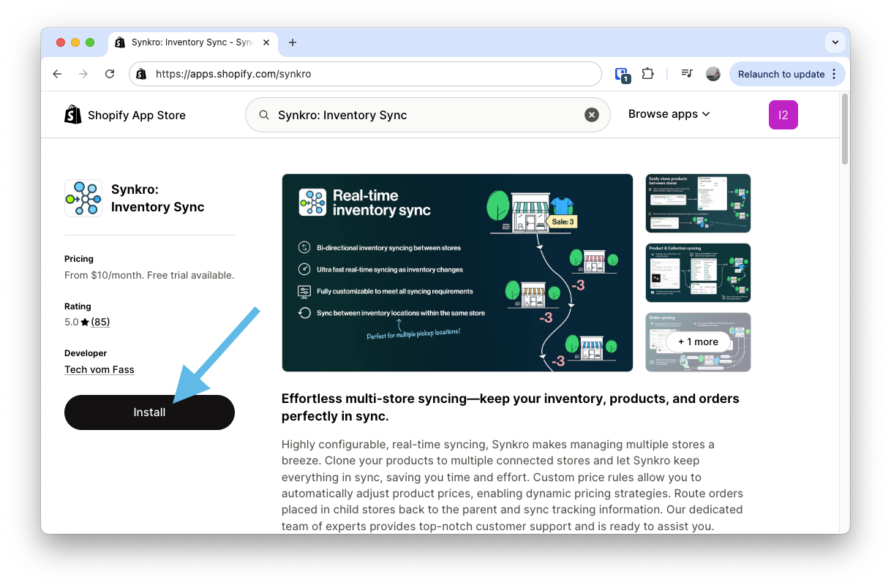
Task: Click the Synkro search input field
Action: (427, 115)
